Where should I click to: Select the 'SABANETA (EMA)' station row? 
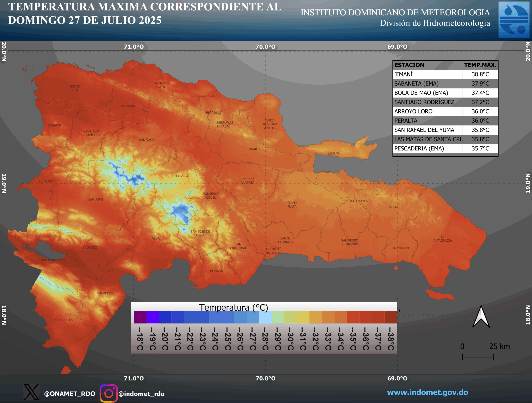[445, 84]
